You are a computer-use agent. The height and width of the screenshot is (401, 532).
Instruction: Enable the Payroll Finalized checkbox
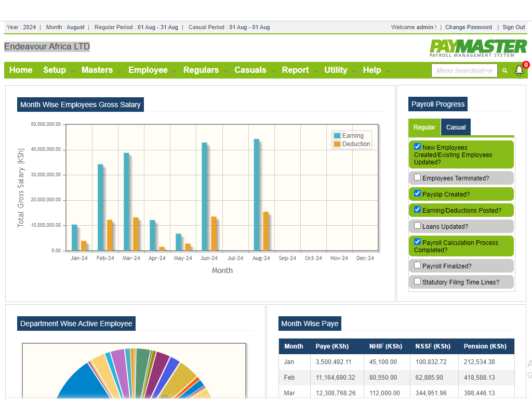(418, 265)
